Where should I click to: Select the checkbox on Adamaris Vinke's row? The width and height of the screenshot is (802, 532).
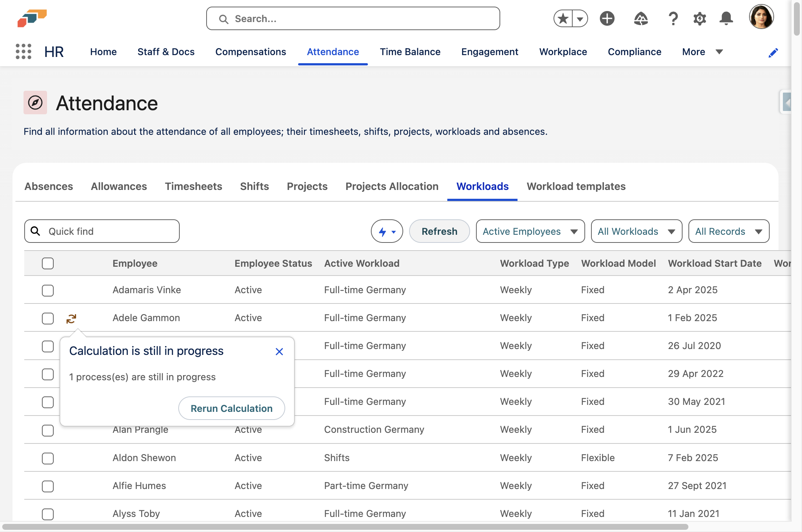pyautogui.click(x=48, y=290)
